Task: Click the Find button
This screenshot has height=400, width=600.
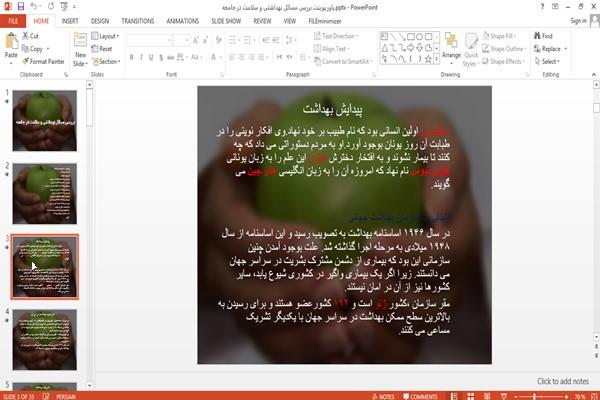Action: pos(543,36)
